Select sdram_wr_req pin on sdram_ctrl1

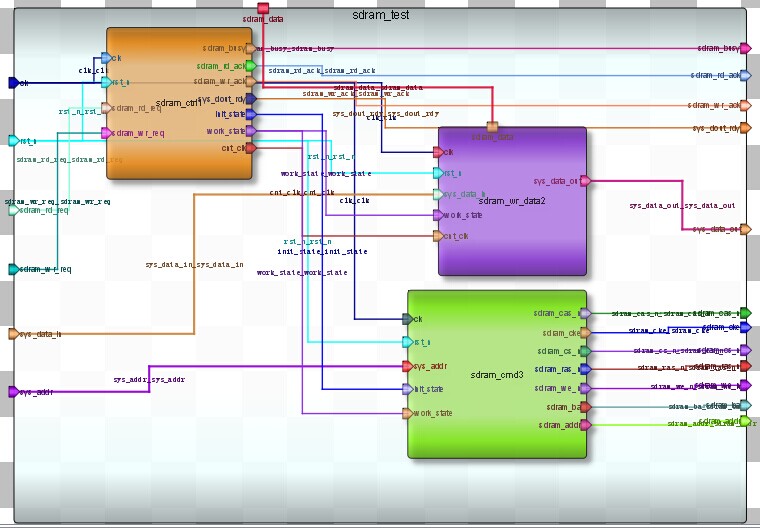106,133
